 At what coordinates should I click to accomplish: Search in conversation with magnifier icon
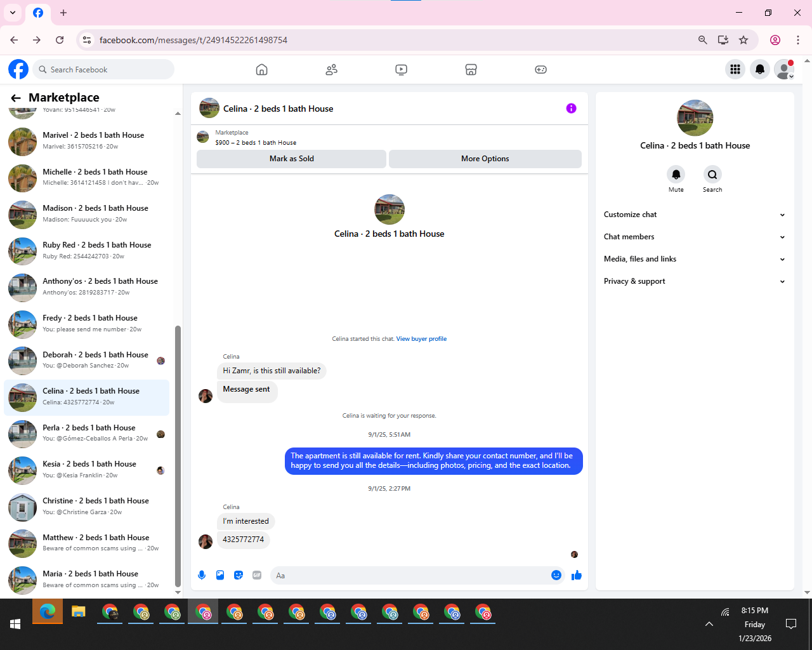(x=712, y=174)
